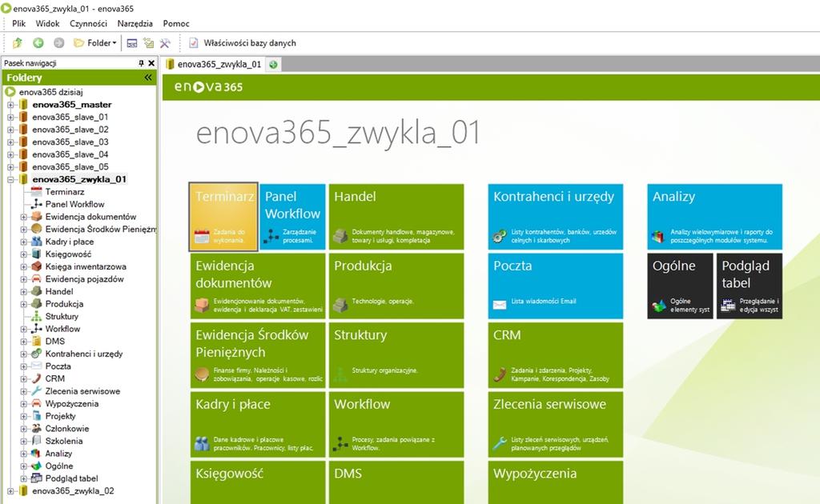
Task: Click Struktury icon in tree
Action: [36, 317]
